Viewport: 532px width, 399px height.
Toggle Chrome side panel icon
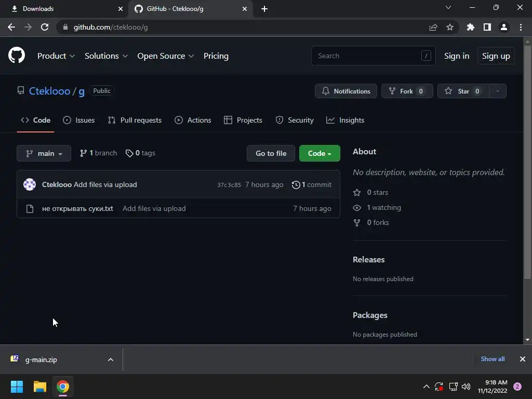coord(487,27)
